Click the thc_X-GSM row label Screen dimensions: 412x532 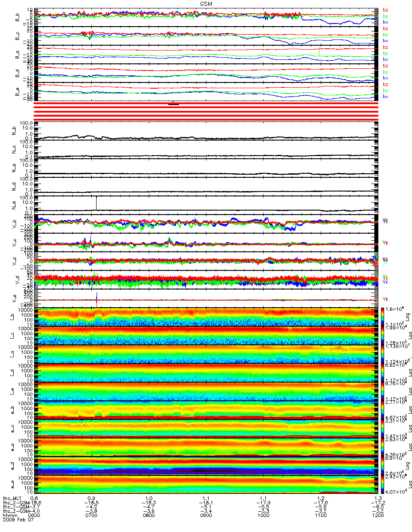point(16,503)
